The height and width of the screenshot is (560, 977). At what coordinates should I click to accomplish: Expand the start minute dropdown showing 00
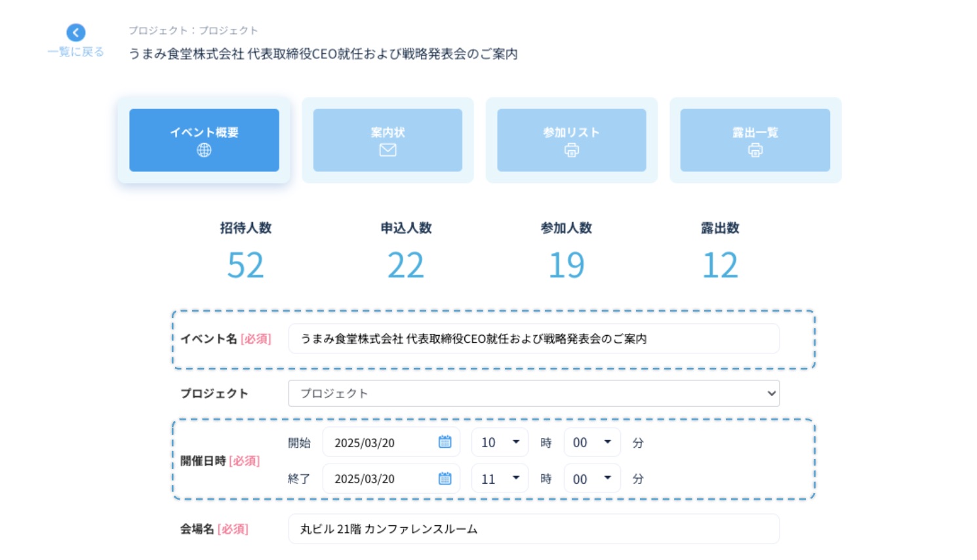click(x=591, y=443)
